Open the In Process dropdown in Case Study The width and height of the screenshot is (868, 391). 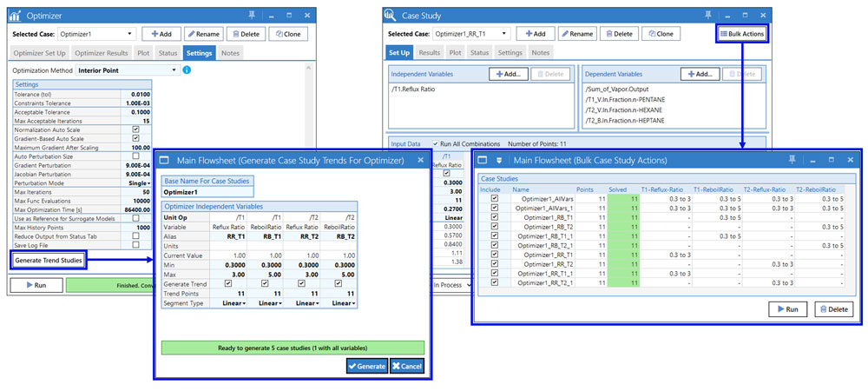(x=453, y=285)
